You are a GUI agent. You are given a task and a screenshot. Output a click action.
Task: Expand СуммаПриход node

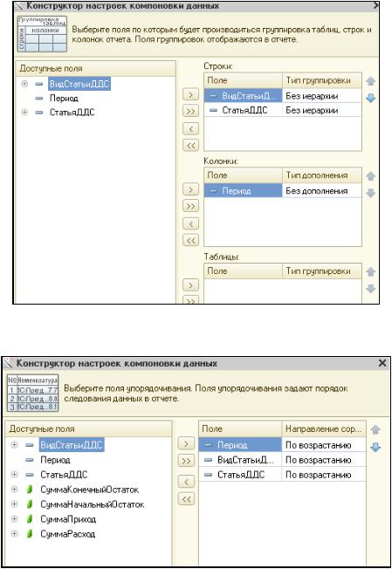15,519
